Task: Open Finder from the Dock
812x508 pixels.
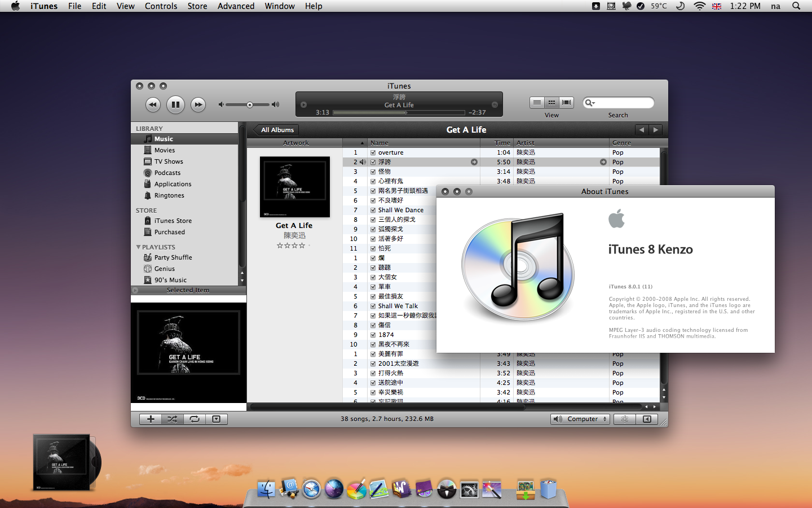Action: point(266,489)
